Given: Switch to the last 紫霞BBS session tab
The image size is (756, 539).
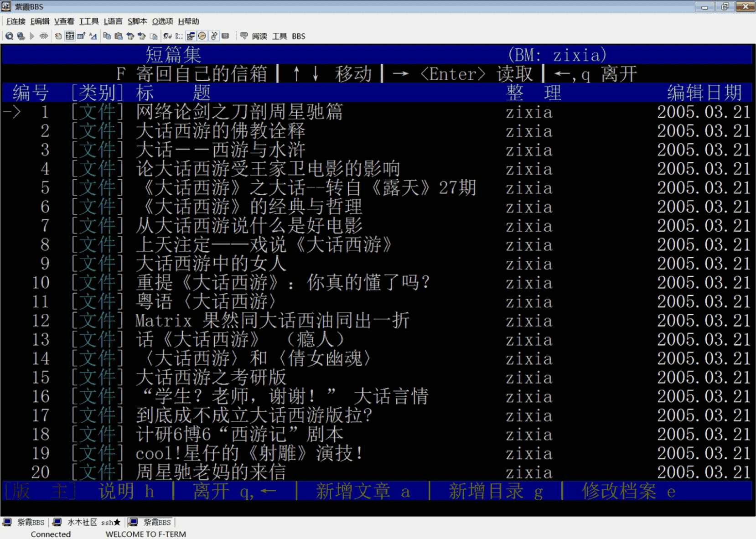Looking at the screenshot, I should [150, 522].
